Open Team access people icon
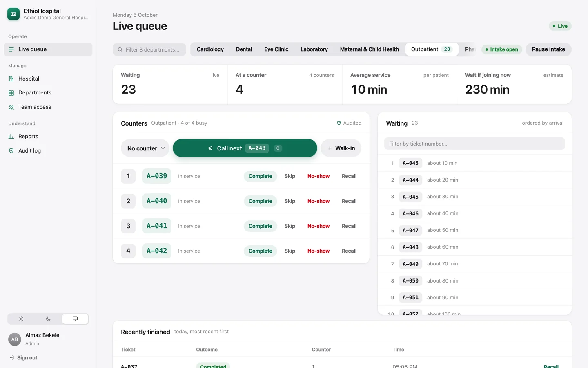588x368 pixels. coord(11,107)
